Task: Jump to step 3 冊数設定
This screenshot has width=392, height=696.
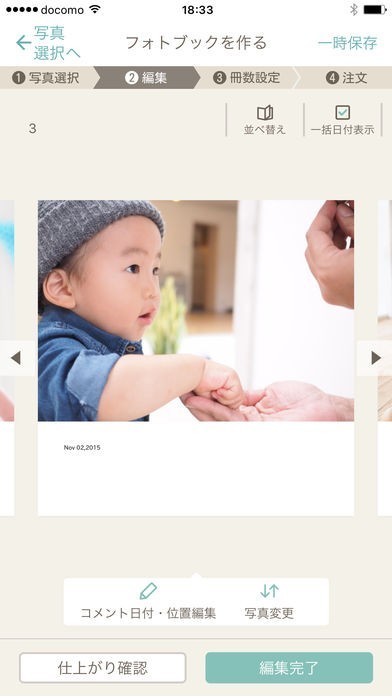Action: [247, 78]
